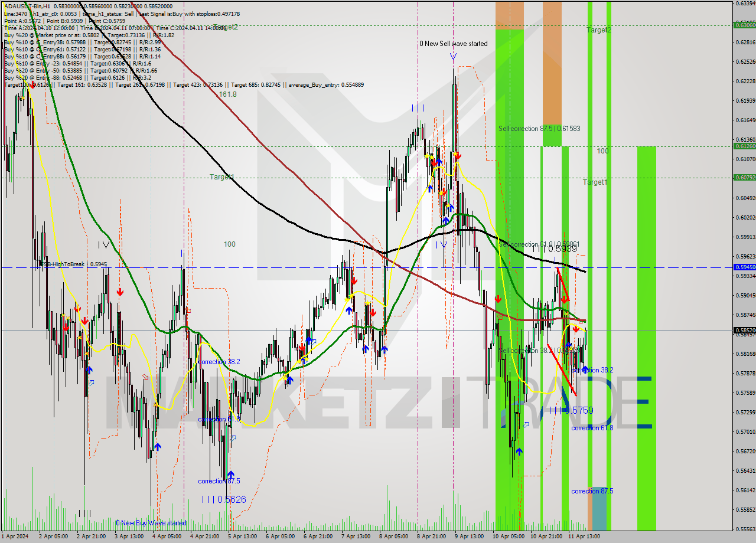Click the 'I I I 0.5939' wave label
The width and height of the screenshot is (756, 543).
(x=554, y=249)
